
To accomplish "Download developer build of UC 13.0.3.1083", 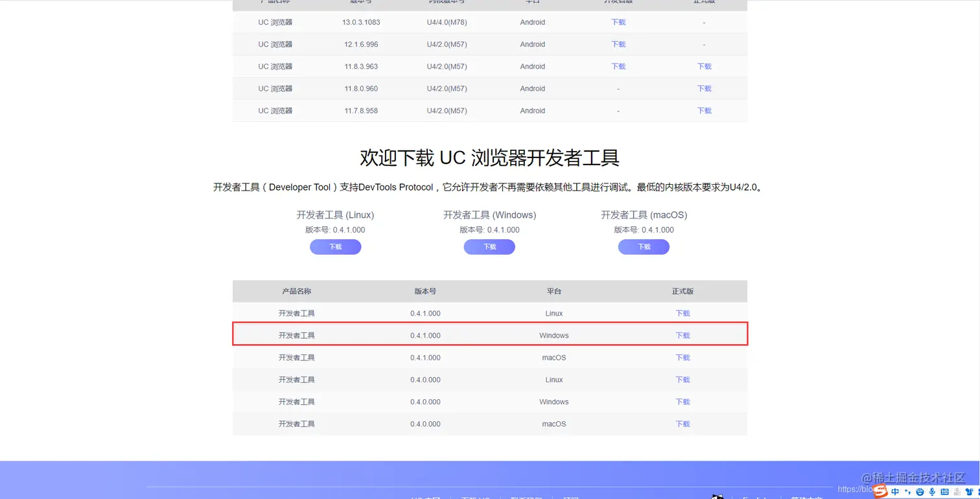I will click(618, 22).
